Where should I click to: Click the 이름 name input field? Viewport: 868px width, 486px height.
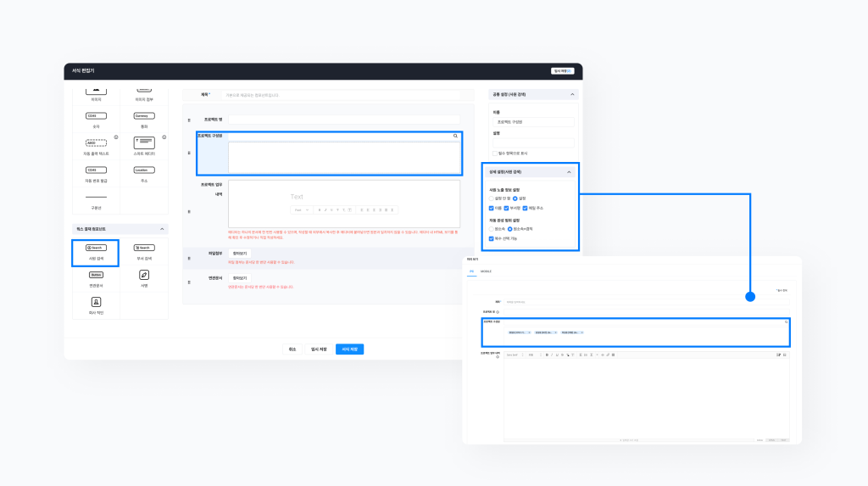pyautogui.click(x=533, y=122)
